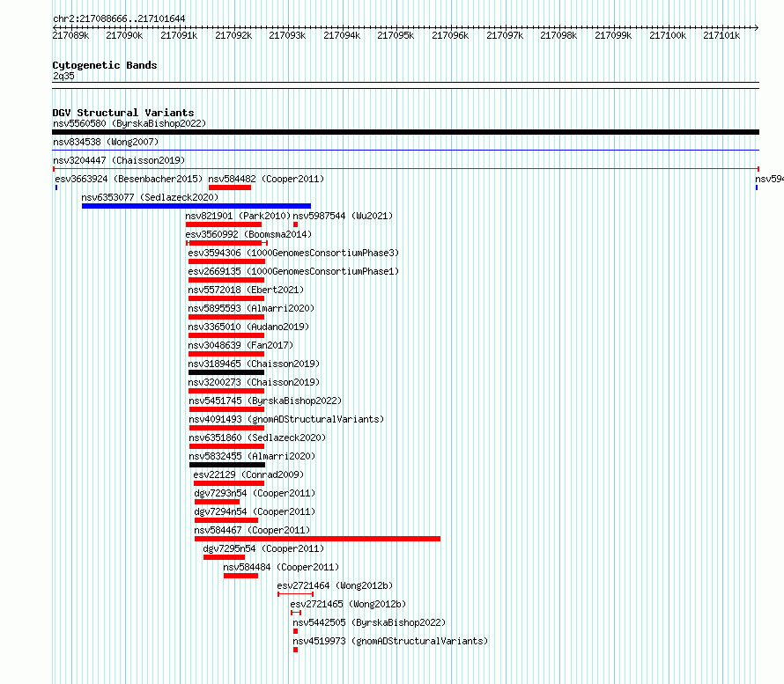Click the DGV Structural Variants track heading
Image resolution: width=784 pixels, height=684 pixels.
pyautogui.click(x=123, y=113)
